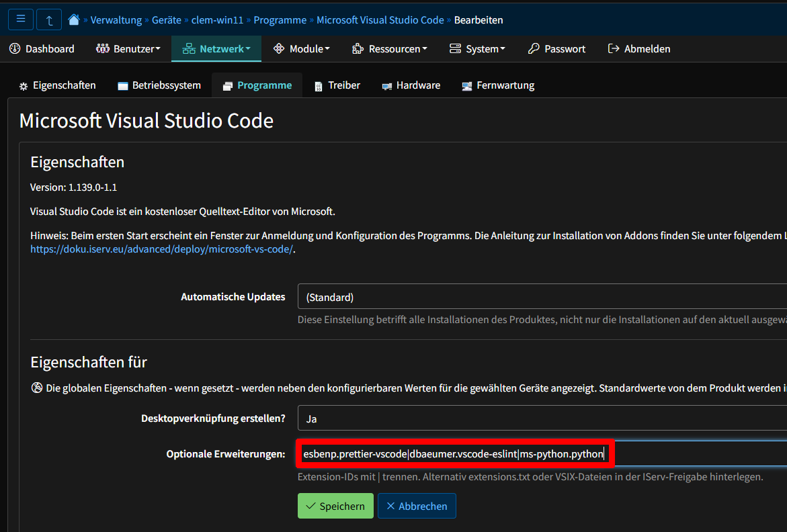
Task: Go up one level with the arrow button
Action: click(x=49, y=19)
